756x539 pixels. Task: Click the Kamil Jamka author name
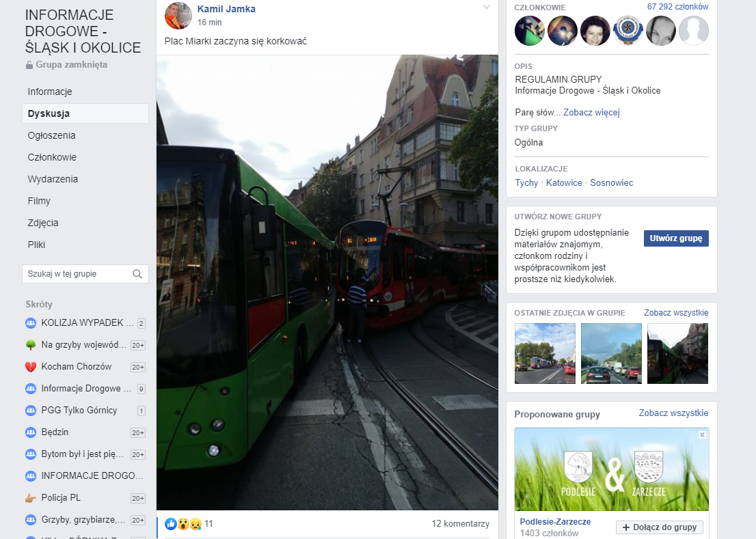[x=226, y=9]
